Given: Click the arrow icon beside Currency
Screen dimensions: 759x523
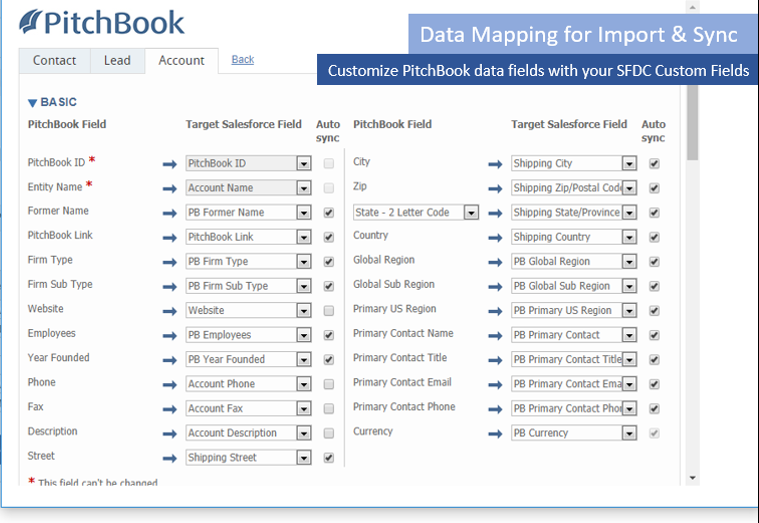Looking at the screenshot, I should coord(495,433).
